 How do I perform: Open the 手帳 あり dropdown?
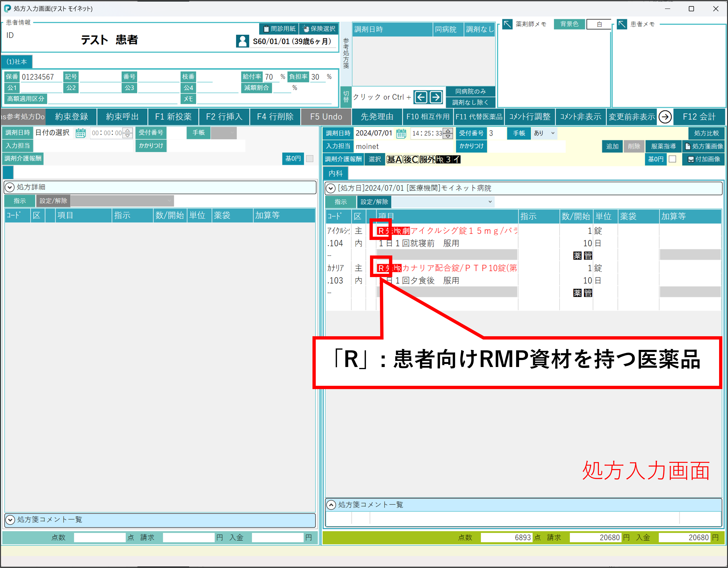tap(544, 133)
